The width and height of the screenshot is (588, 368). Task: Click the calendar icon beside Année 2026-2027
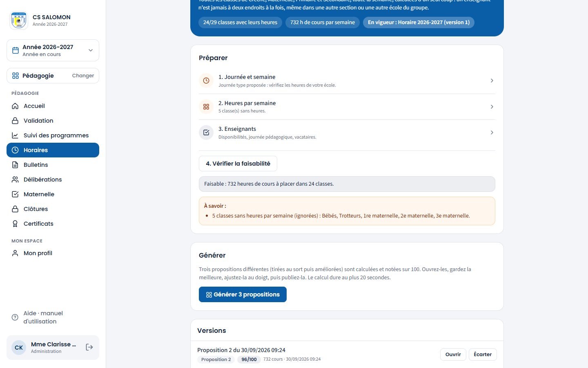16,50
